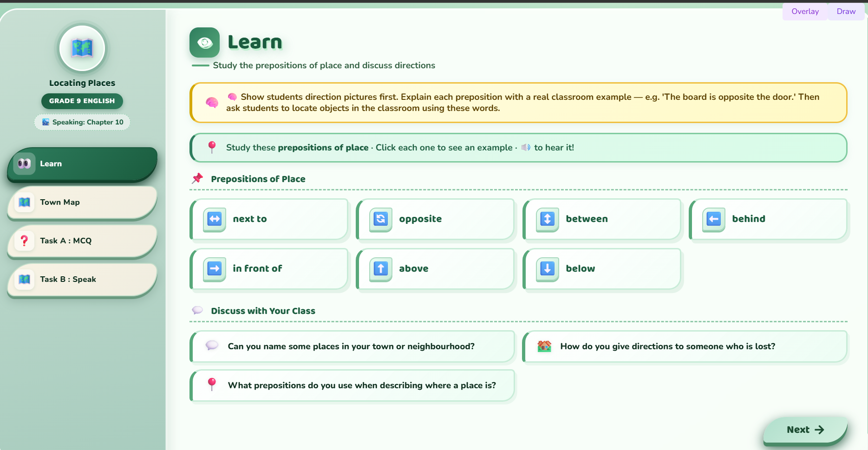Select the Learn sidebar tab
868x450 pixels.
click(82, 164)
